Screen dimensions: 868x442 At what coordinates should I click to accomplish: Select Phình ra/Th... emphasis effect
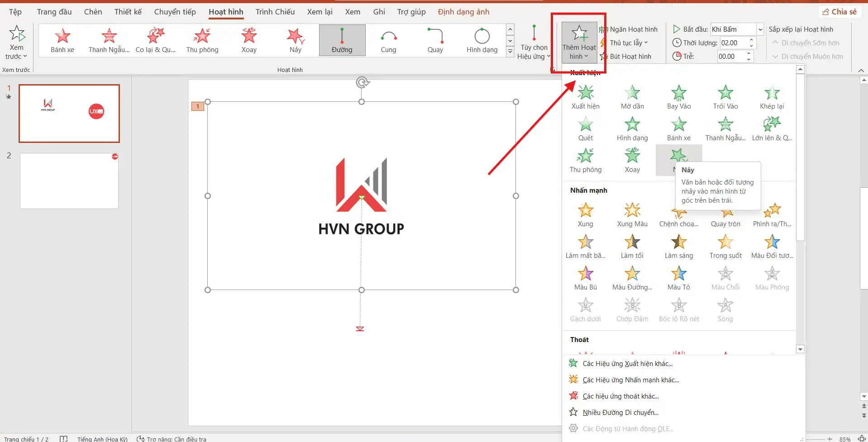pyautogui.click(x=772, y=215)
